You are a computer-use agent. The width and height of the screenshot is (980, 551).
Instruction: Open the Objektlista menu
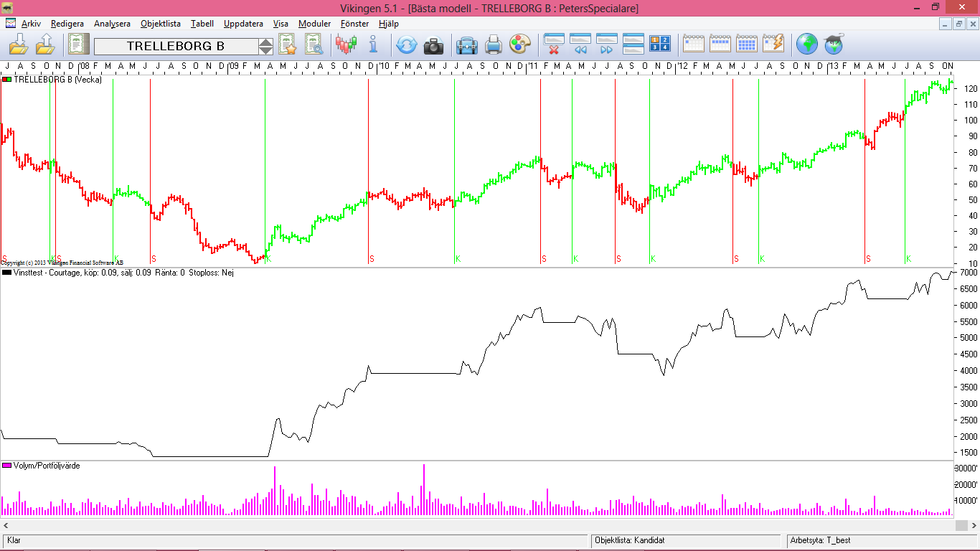click(161, 24)
